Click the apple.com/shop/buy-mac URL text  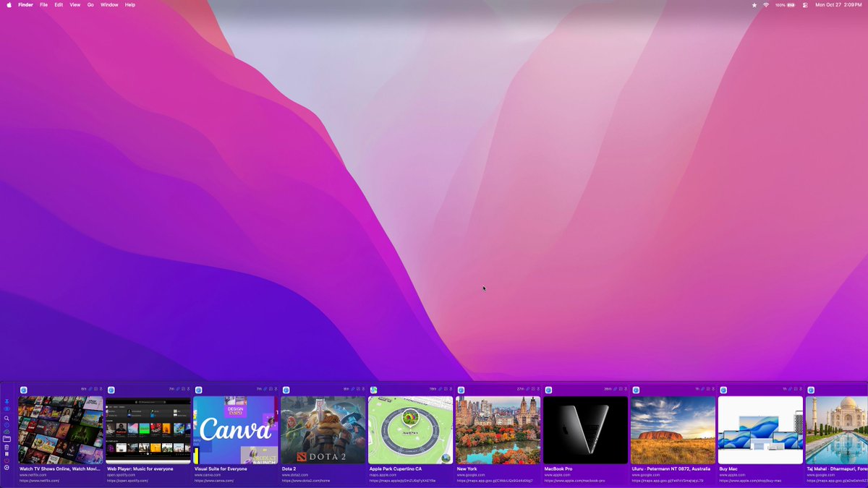point(752,481)
